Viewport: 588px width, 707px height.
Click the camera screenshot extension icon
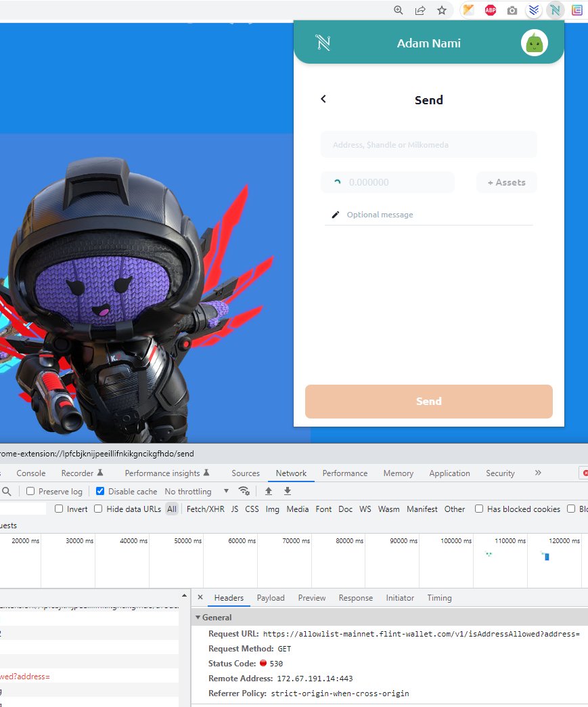tap(512, 10)
